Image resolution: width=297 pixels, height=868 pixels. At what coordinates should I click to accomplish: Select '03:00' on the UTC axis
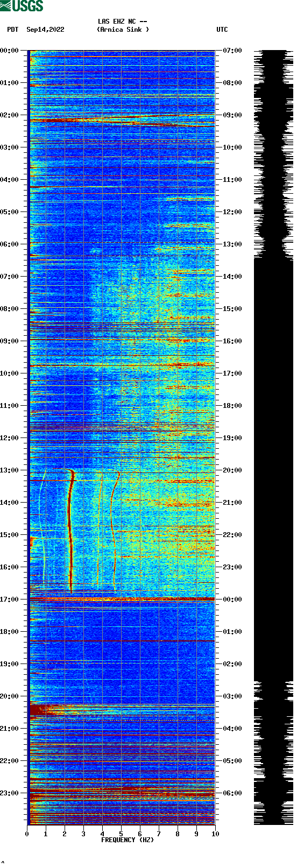coord(232,696)
